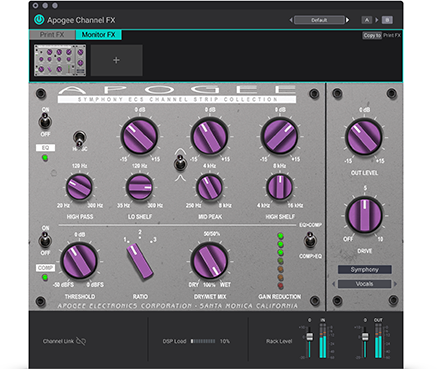Go to next preset right of Vocals
Viewport: 438px width, 369px height.
(395, 284)
